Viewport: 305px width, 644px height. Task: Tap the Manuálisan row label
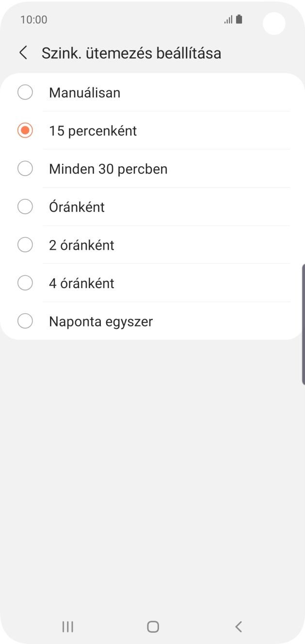click(84, 93)
